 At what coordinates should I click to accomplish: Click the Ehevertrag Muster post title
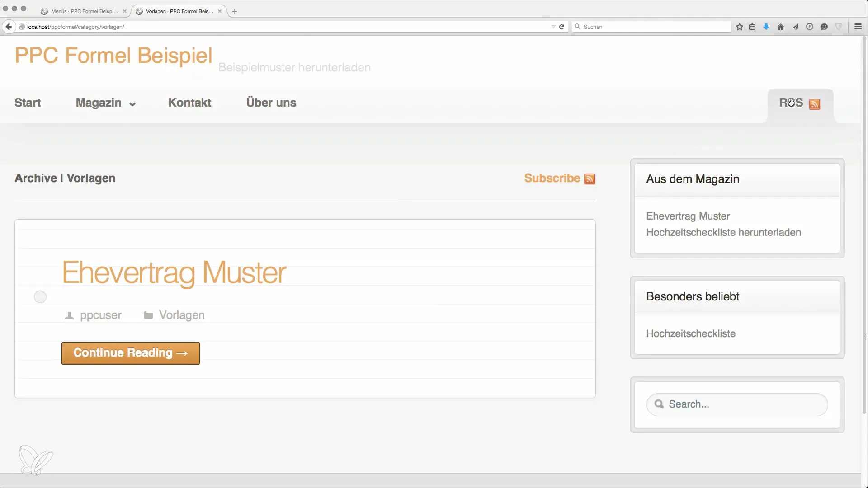coord(174,273)
